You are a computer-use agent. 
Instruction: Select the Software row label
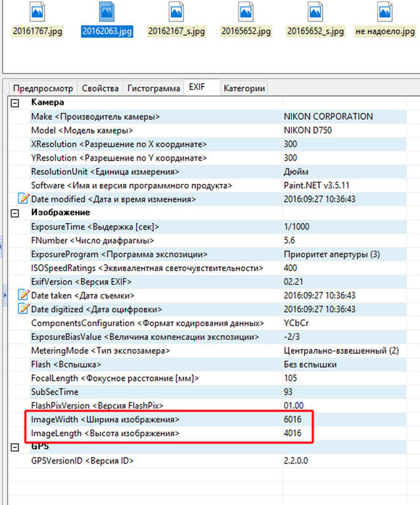pos(131,185)
